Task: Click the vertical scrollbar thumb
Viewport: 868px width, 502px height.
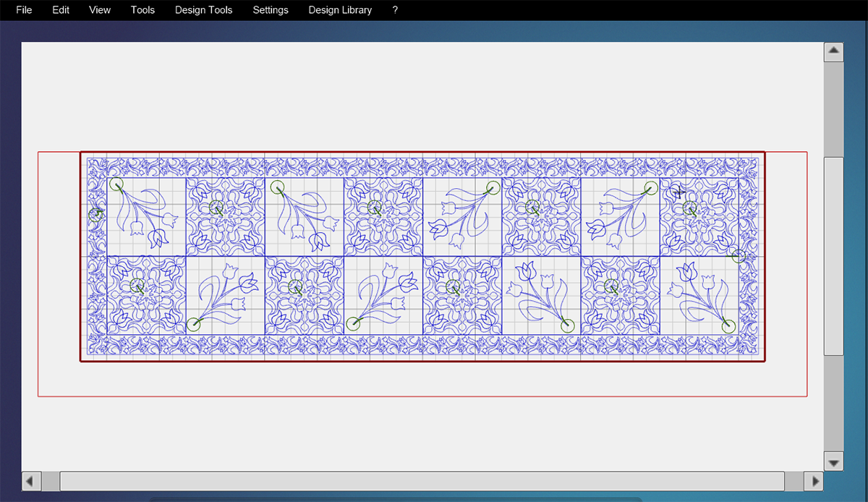Action: point(834,255)
